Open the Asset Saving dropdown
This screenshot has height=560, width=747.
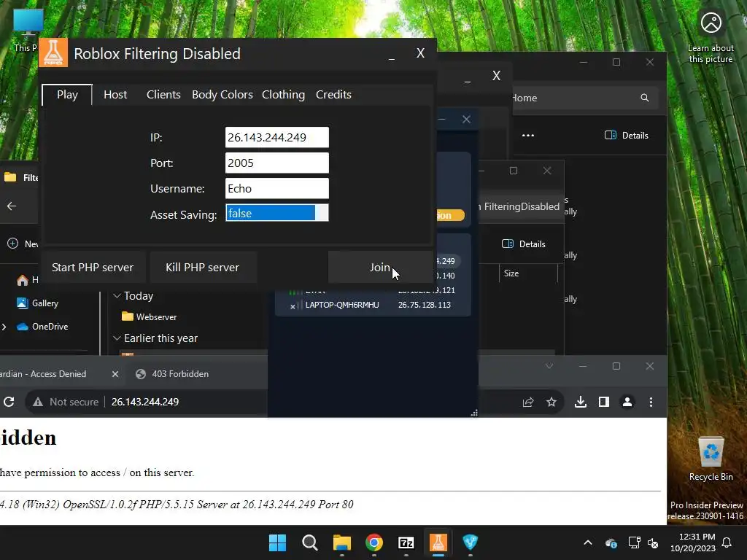(x=276, y=213)
